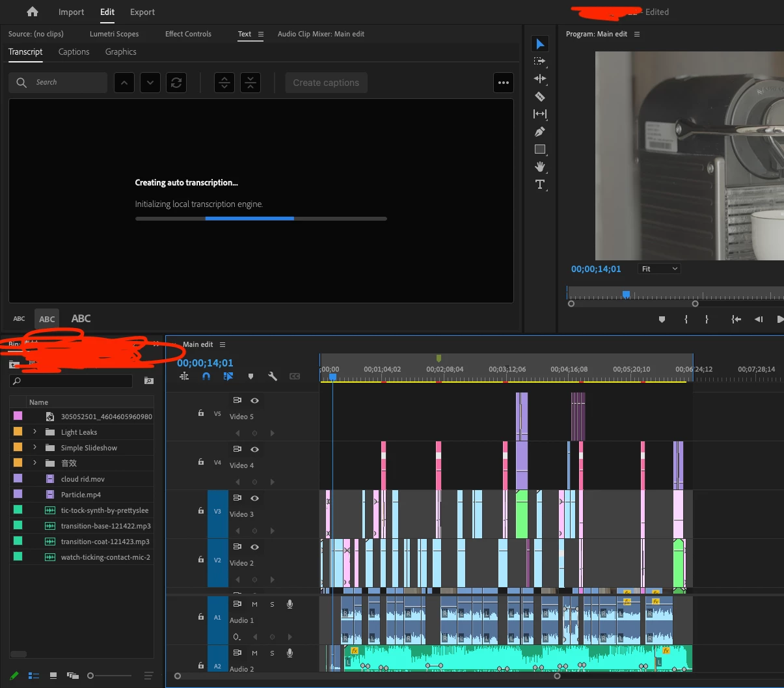The height and width of the screenshot is (688, 784).
Task: Switch to the Captions tab
Action: 74,52
